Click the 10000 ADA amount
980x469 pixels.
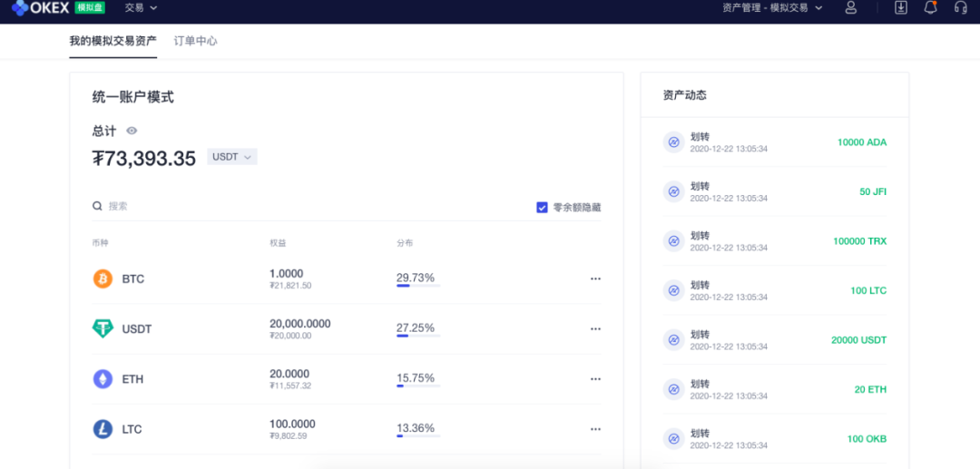point(862,142)
